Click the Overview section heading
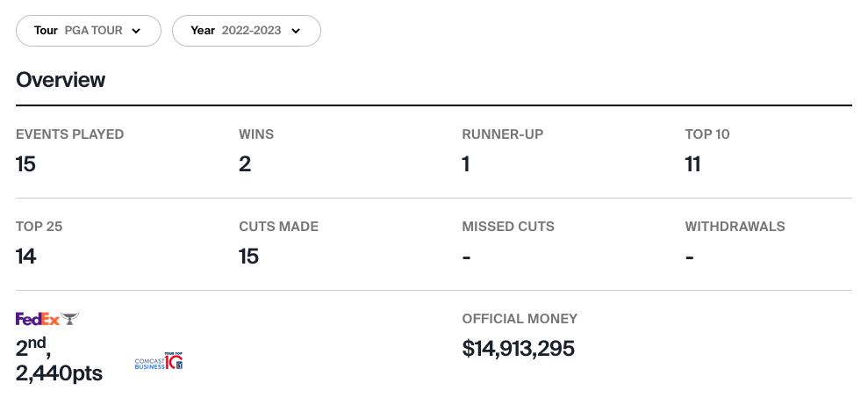Screen dimensions: 868x405 61,80
